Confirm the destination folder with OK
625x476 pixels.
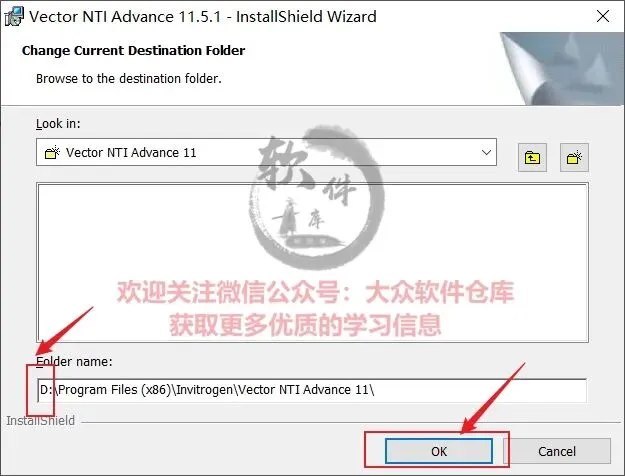click(x=439, y=451)
